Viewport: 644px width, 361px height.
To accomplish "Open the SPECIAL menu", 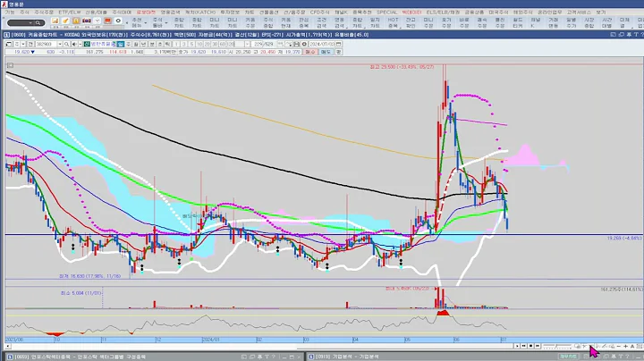I will tap(387, 13).
